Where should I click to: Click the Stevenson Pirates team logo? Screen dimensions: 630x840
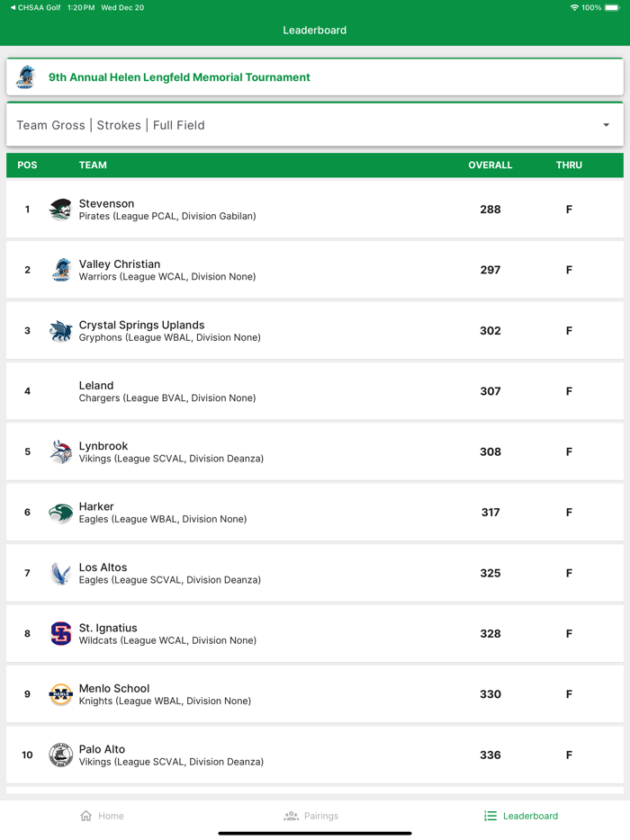pyautogui.click(x=60, y=209)
